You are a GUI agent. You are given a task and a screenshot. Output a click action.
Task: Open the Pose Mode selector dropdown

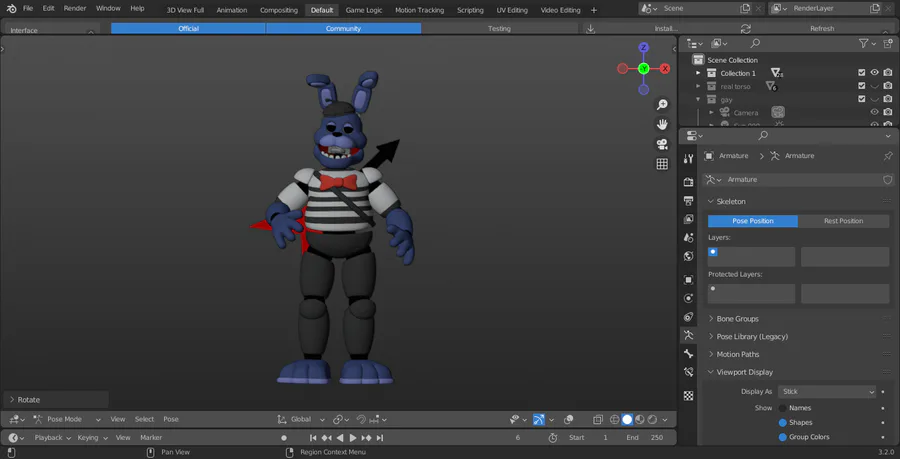[x=65, y=419]
